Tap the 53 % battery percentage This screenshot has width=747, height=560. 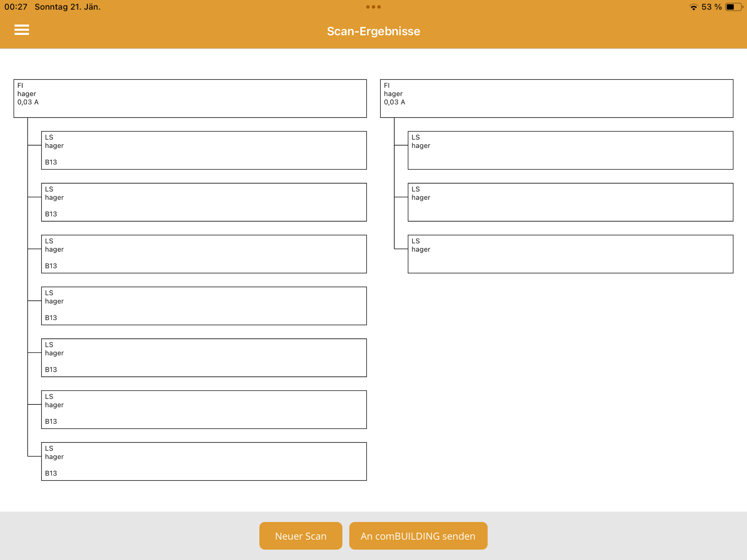[x=711, y=7]
